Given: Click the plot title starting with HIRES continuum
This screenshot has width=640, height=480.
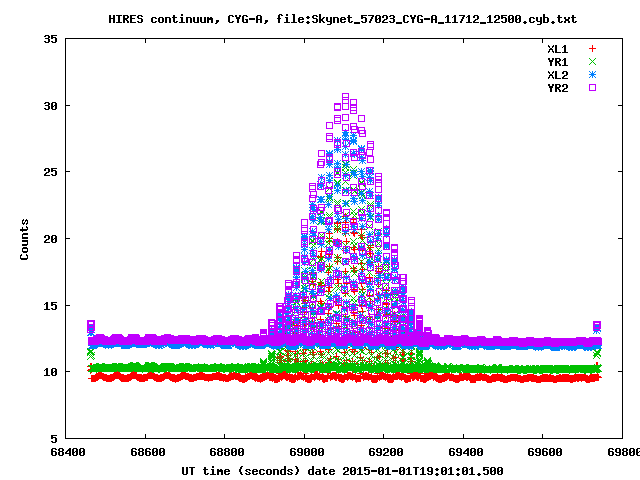Looking at the screenshot, I should click(342, 19).
